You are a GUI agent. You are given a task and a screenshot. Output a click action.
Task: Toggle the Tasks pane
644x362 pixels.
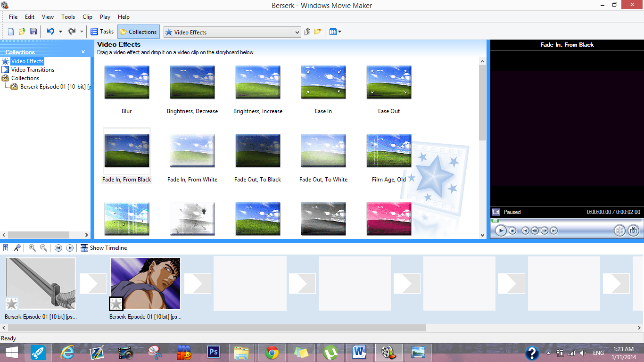coord(102,32)
